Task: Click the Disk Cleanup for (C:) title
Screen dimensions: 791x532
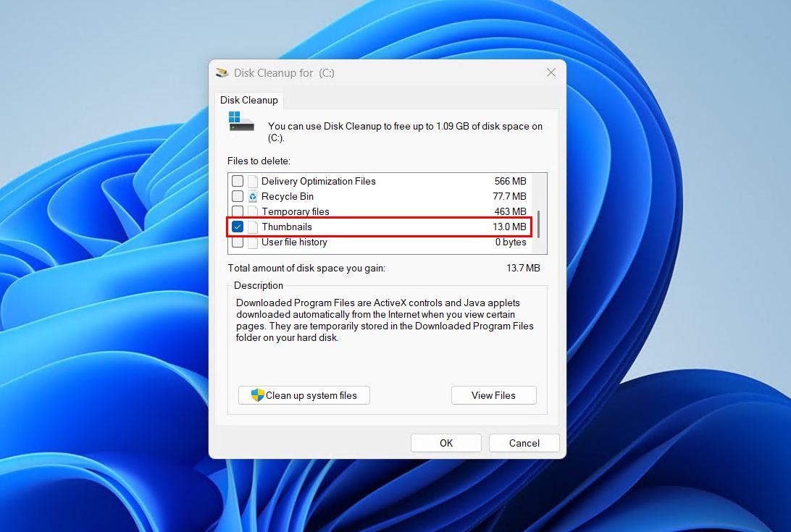Action: pos(284,73)
